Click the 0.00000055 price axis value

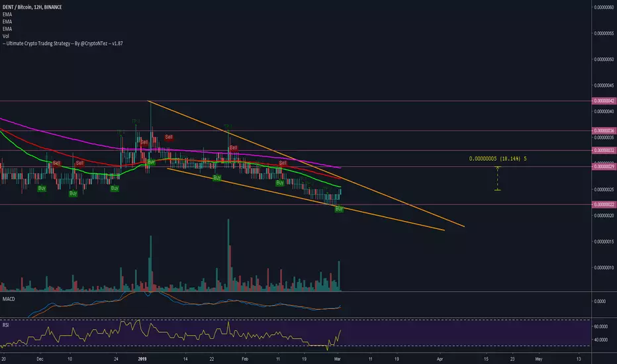coord(604,34)
